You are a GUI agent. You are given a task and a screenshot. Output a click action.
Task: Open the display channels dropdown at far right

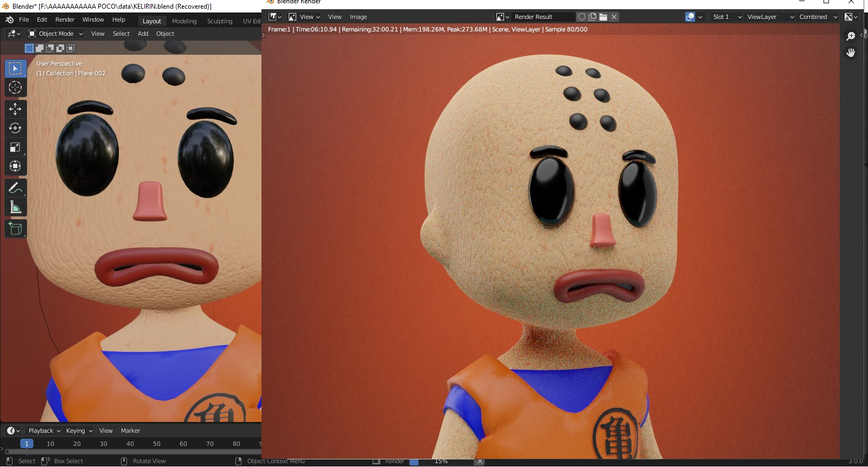click(x=851, y=17)
